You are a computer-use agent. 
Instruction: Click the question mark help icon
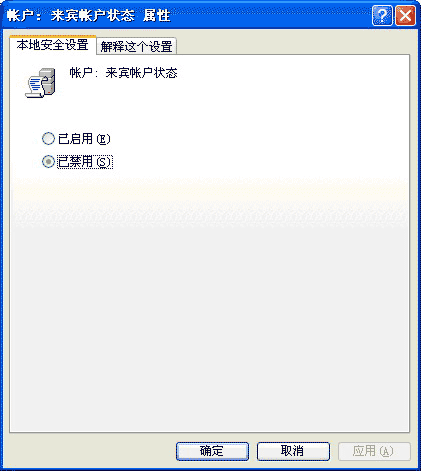pos(382,15)
